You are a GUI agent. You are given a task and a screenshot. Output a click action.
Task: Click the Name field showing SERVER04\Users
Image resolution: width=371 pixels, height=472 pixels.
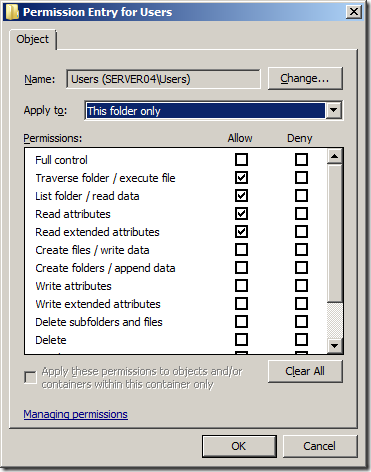(163, 79)
